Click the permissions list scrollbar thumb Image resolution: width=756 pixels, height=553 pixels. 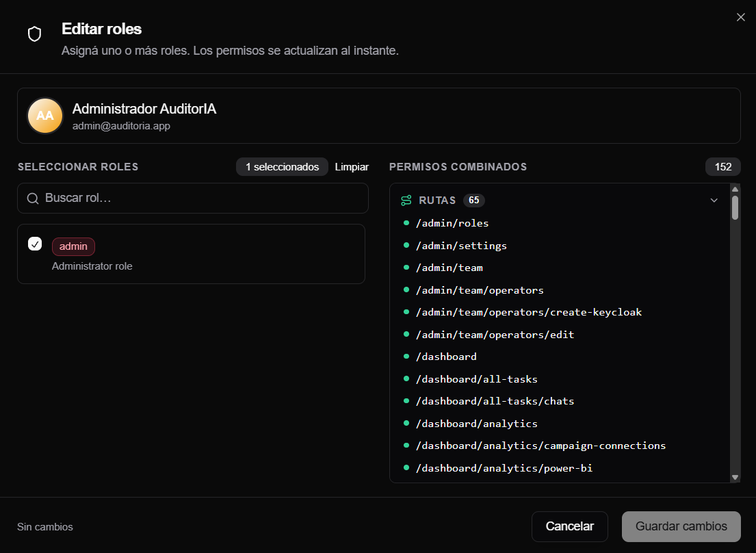pos(735,207)
